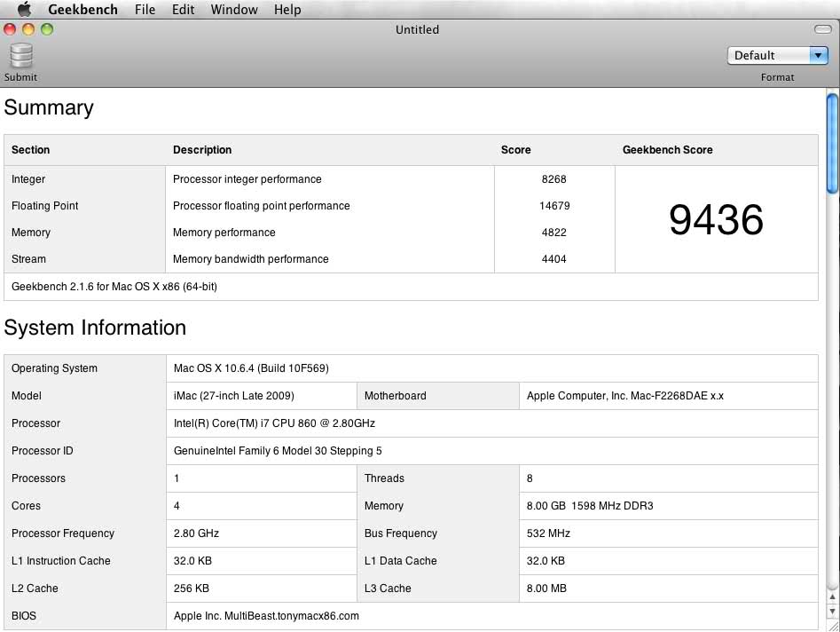The height and width of the screenshot is (632, 840).
Task: Click the L1 Instruction Cache label
Action: pos(61,561)
